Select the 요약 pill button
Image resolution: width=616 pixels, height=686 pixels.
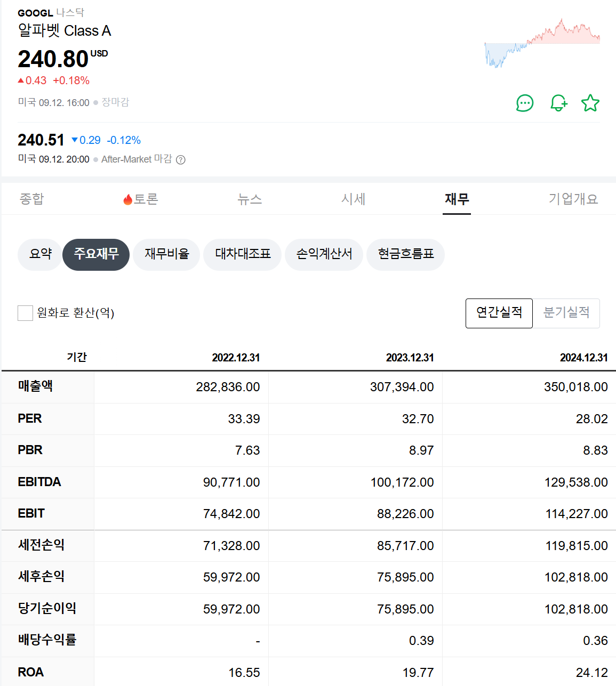click(x=41, y=254)
